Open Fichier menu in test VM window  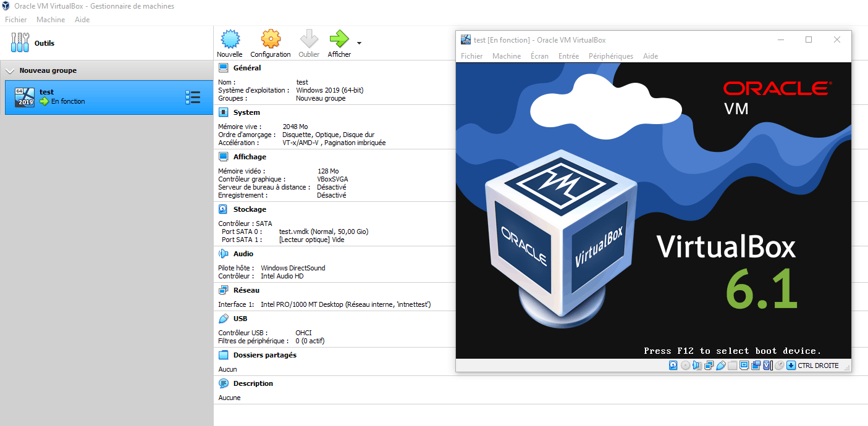(x=472, y=56)
